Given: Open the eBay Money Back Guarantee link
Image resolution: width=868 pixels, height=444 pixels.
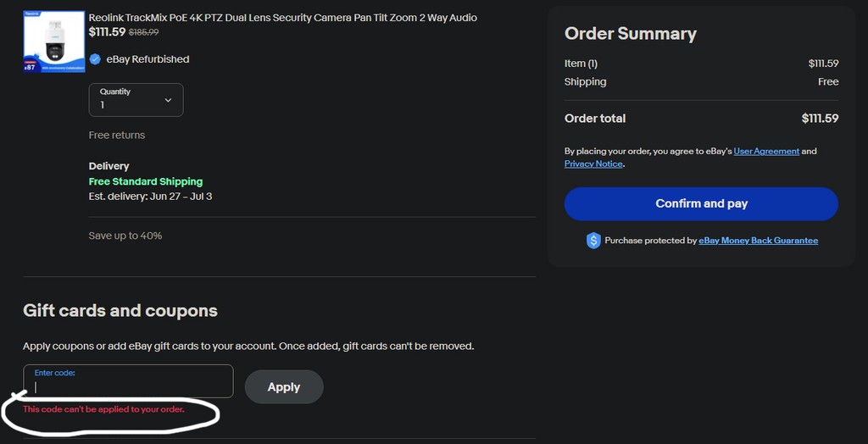Looking at the screenshot, I should tap(758, 241).
